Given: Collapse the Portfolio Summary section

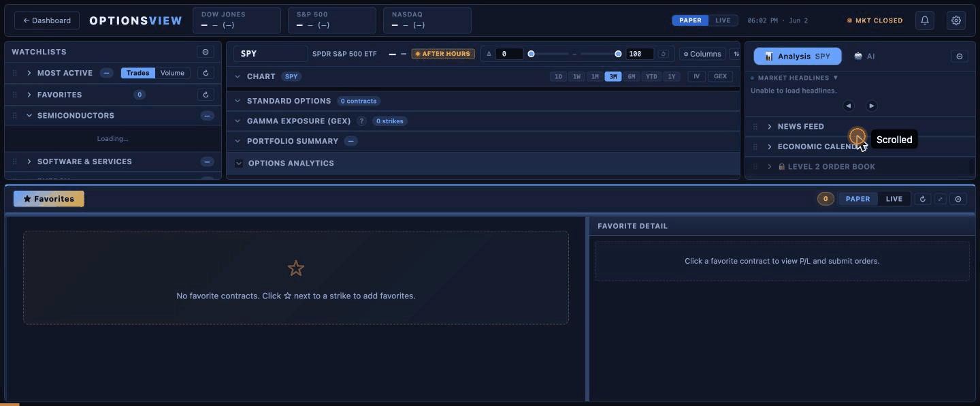Looking at the screenshot, I should 238,141.
